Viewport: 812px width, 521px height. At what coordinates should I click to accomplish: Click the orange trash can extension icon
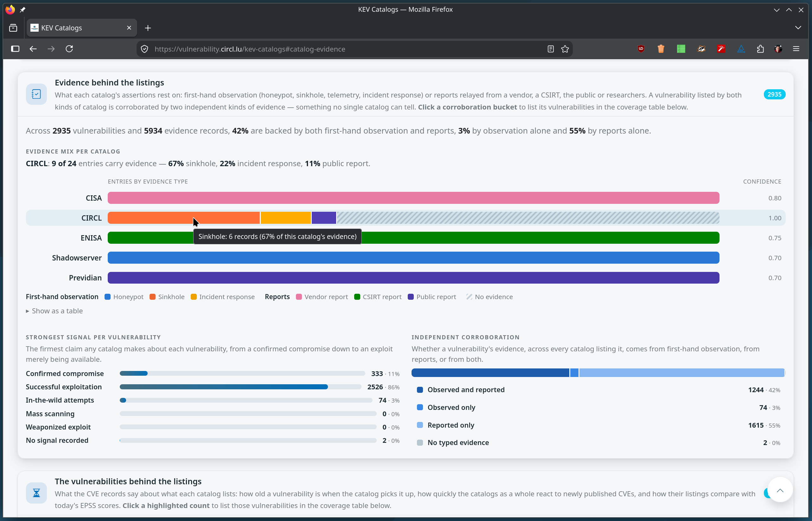click(x=661, y=49)
